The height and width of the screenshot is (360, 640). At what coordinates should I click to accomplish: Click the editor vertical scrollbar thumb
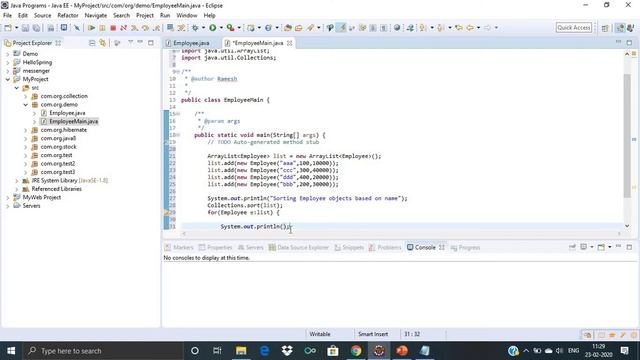click(x=627, y=135)
